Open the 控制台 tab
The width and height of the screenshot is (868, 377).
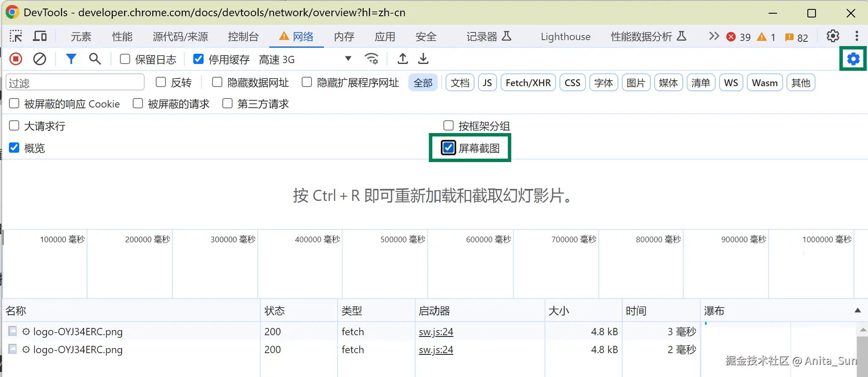[x=243, y=37]
